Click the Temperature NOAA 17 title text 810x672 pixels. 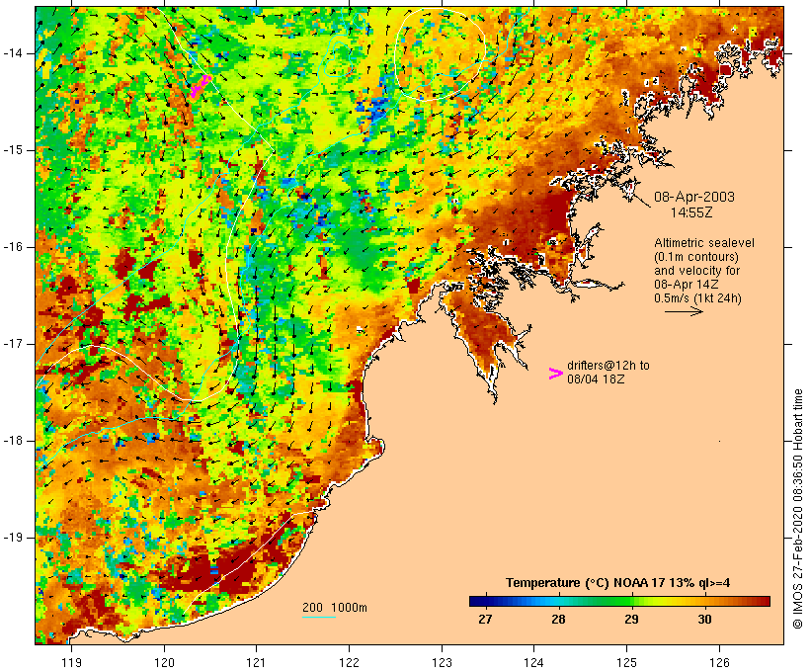[617, 583]
